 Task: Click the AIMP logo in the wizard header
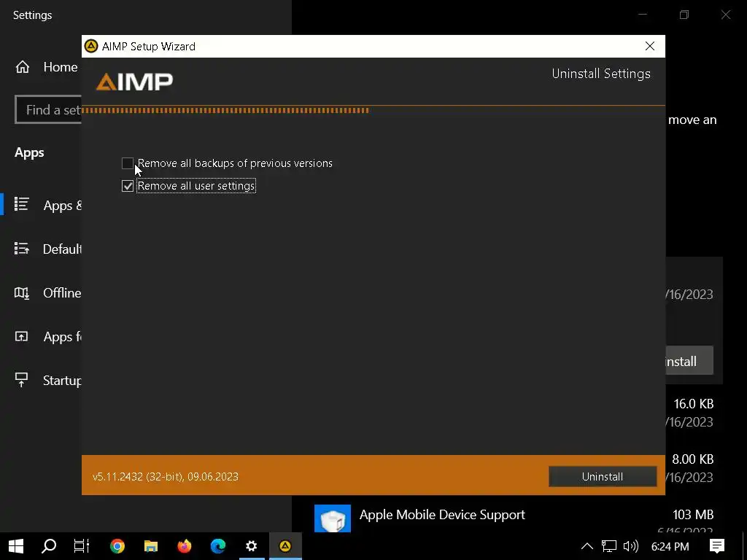(x=134, y=82)
